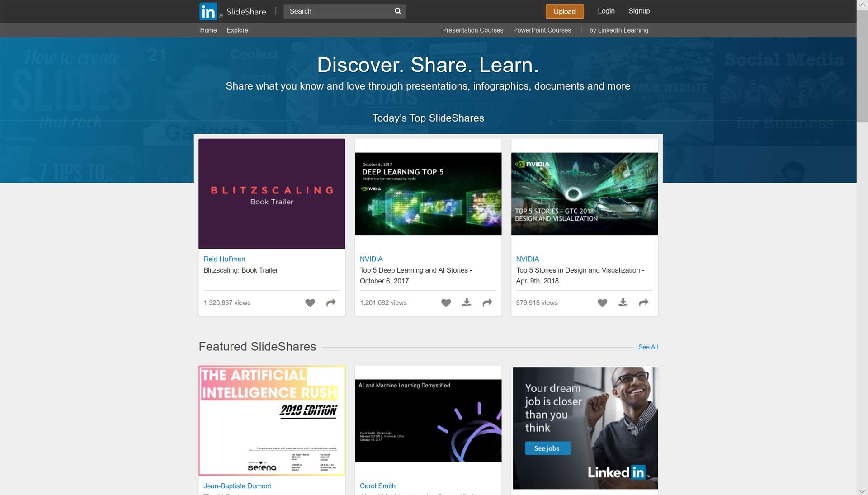The image size is (868, 495).
Task: Like the Top 5 Deep Learning slideshare
Action: (446, 303)
